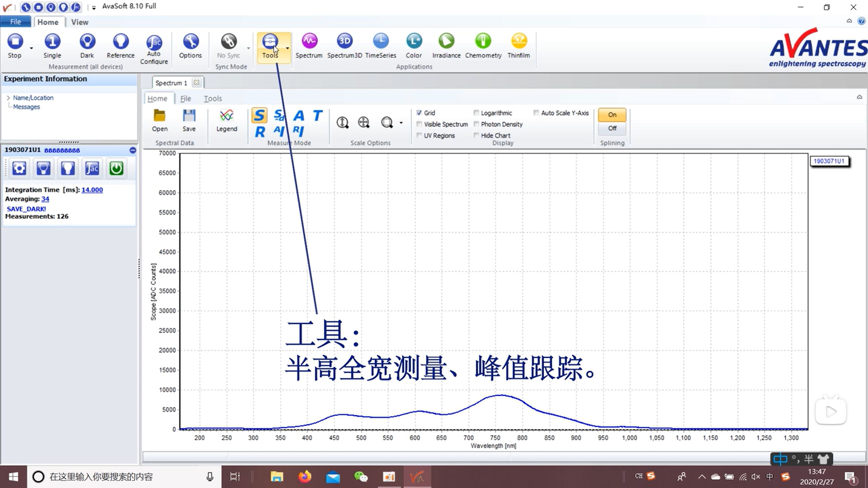Open the device settings gear icon
Viewport: 868px width, 488px height.
click(x=19, y=168)
